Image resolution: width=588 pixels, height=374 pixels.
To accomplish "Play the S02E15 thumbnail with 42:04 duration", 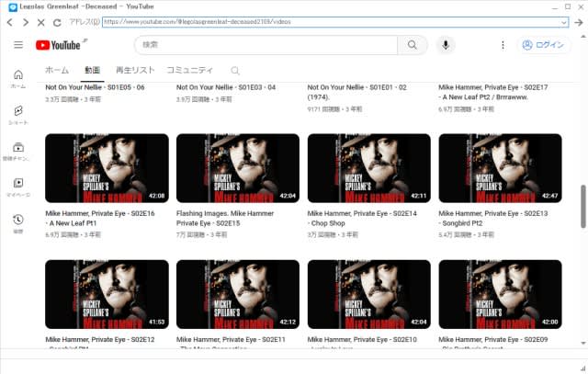I will [x=238, y=168].
